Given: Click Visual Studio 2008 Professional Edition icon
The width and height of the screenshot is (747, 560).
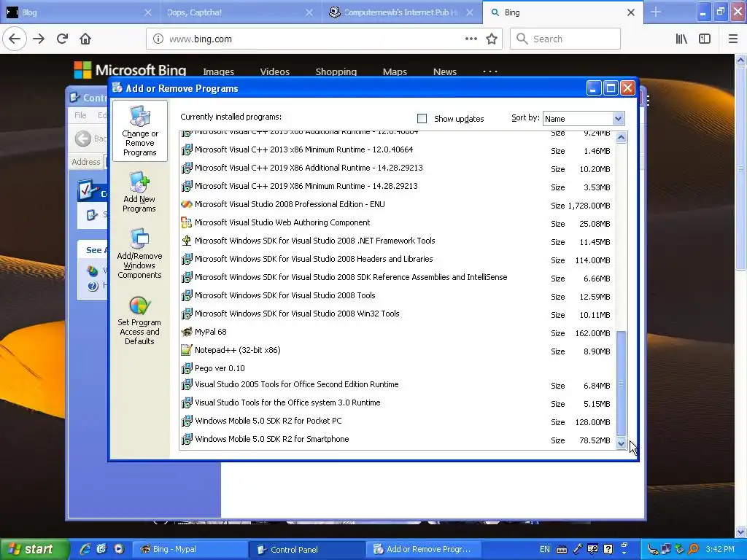Looking at the screenshot, I should coord(187,204).
